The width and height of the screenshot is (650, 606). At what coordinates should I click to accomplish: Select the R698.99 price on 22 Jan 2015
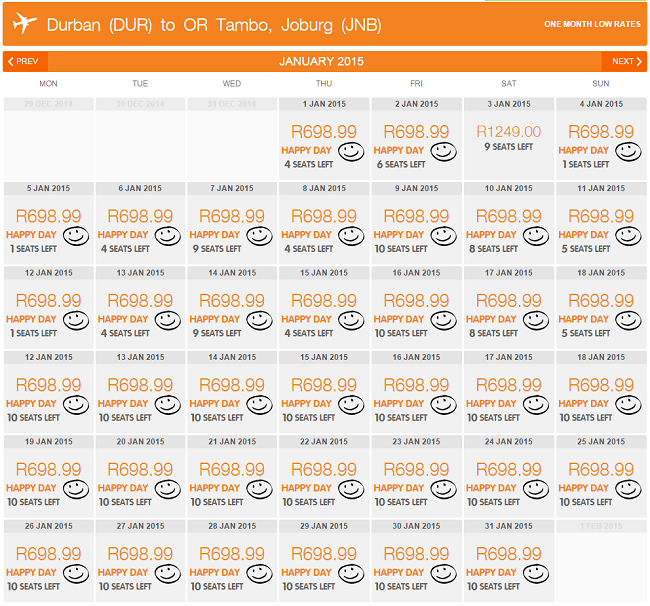(x=324, y=470)
